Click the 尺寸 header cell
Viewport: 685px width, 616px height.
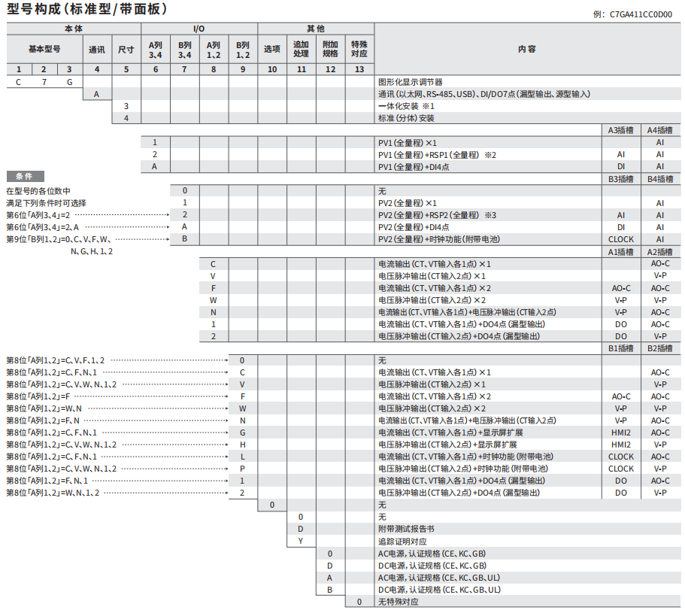pyautogui.click(x=126, y=50)
